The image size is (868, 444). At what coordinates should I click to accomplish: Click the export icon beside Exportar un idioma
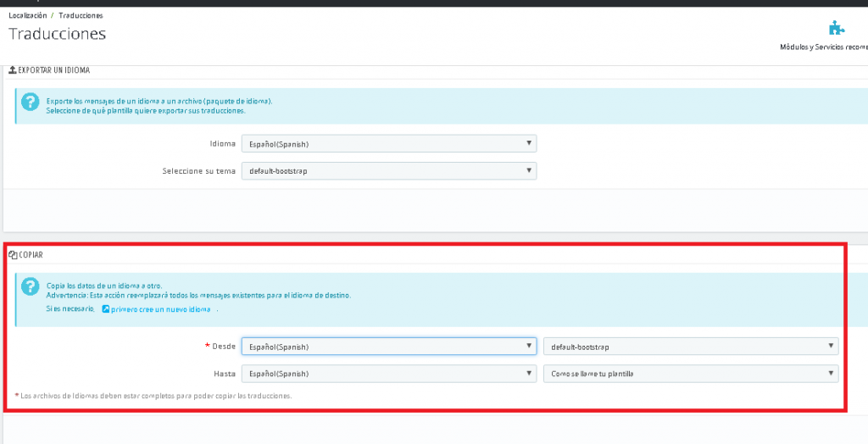coord(13,70)
